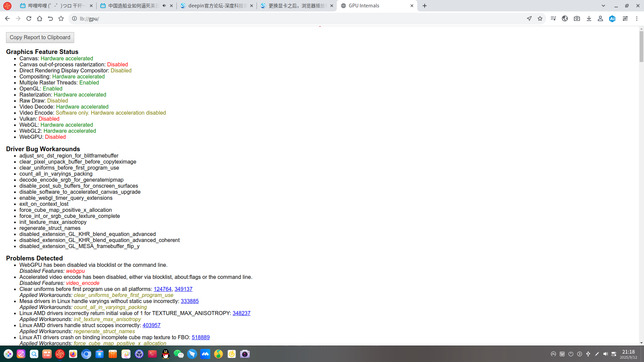Click the undo-close-tab arrow icon
644x362 pixels.
50,19
